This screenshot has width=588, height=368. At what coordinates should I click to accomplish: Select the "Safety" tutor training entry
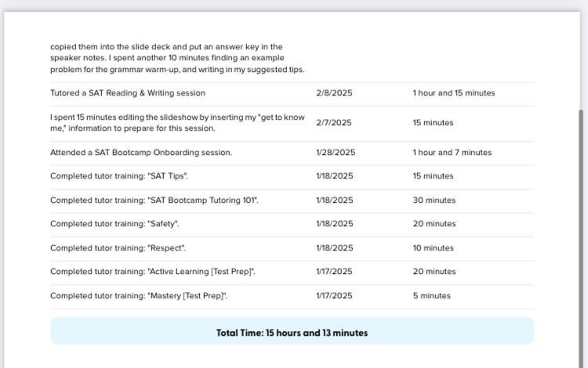tap(114, 224)
